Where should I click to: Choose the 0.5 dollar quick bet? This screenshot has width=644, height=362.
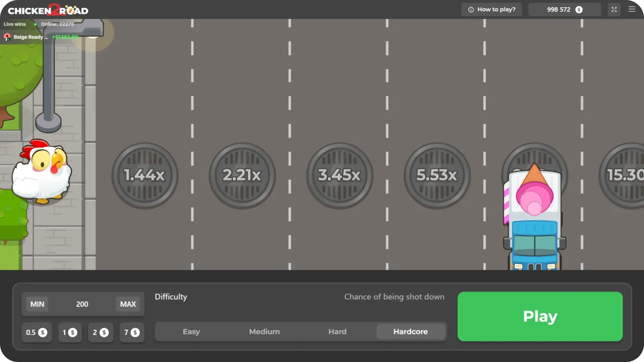point(37,333)
